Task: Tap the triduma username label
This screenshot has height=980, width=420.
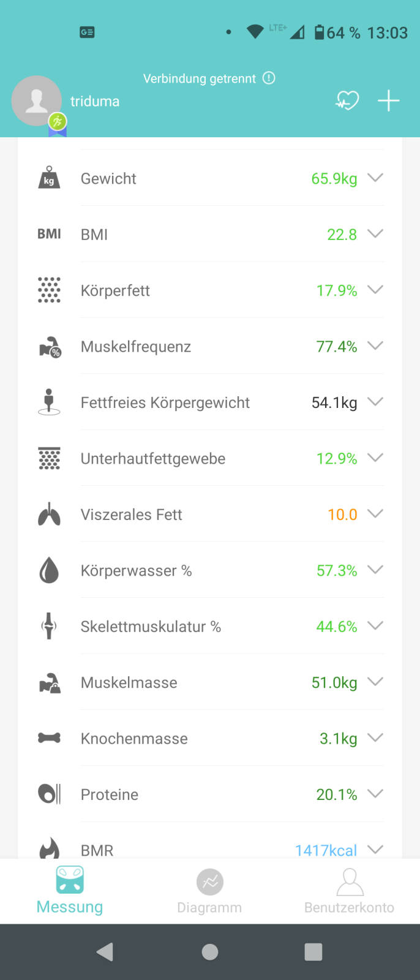Action: click(95, 102)
